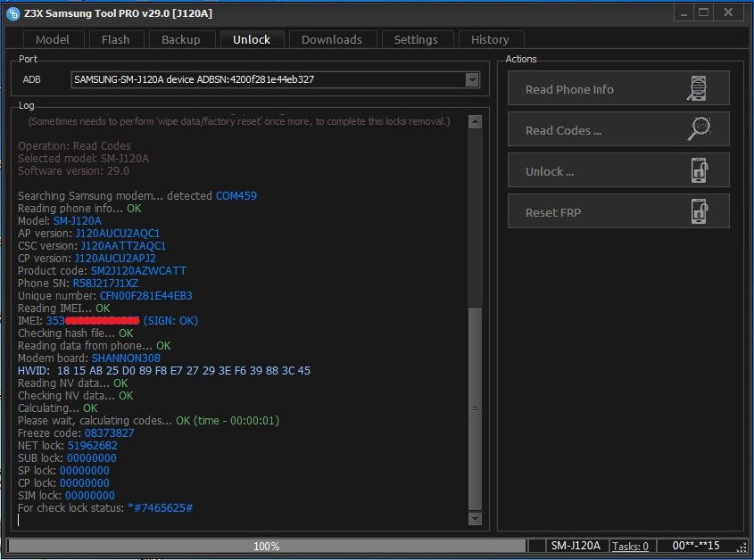This screenshot has width=754, height=560.
Task: Click the Modem board SHANNON308 value
Action: [x=126, y=358]
